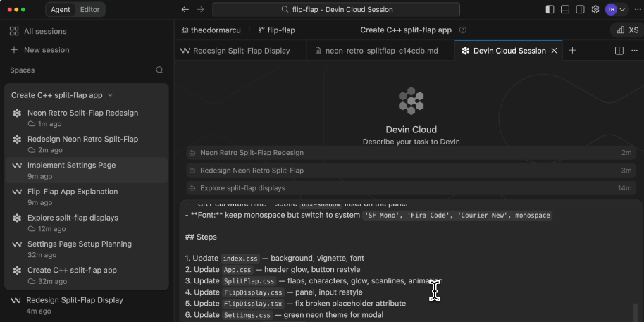Select Implement Settings Page session
The width and height of the screenshot is (644, 322).
(x=87, y=171)
